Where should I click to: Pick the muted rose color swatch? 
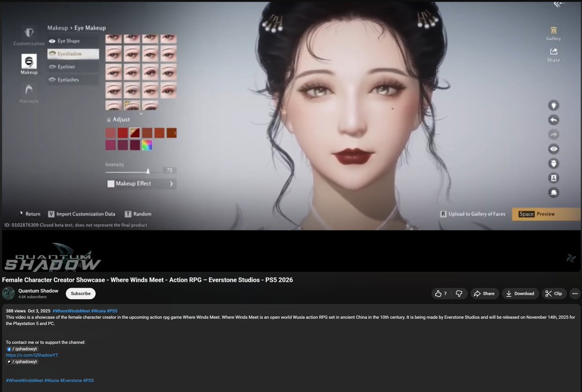pyautogui.click(x=111, y=132)
